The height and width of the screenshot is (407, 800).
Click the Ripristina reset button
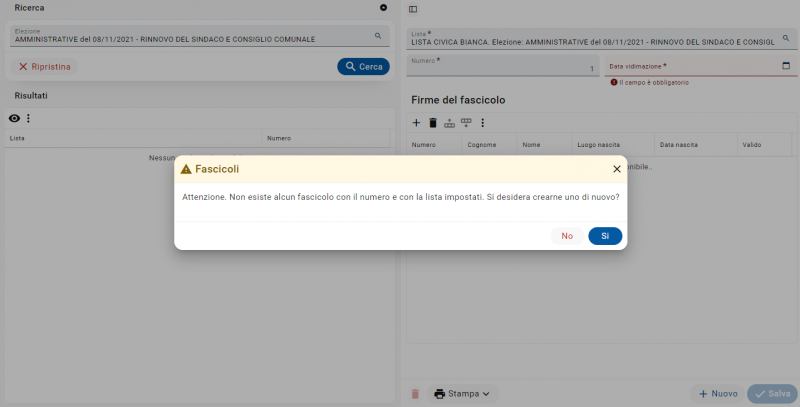pos(44,66)
